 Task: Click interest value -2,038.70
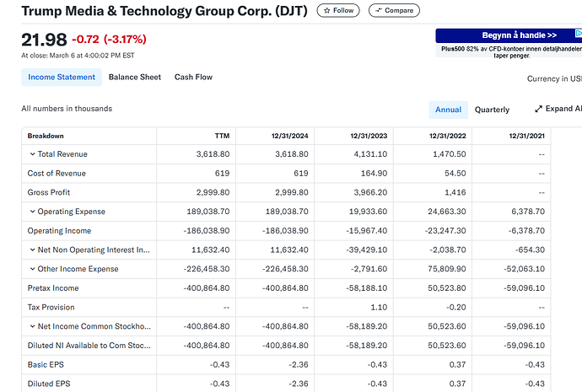[448, 250]
